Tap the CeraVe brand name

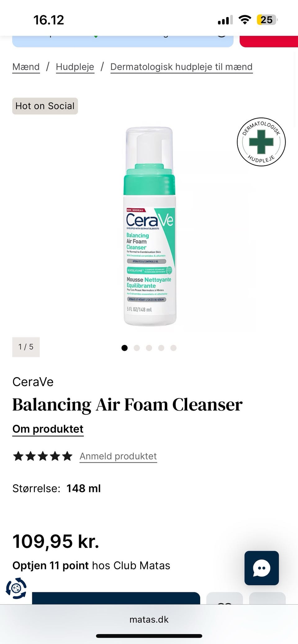(33, 382)
